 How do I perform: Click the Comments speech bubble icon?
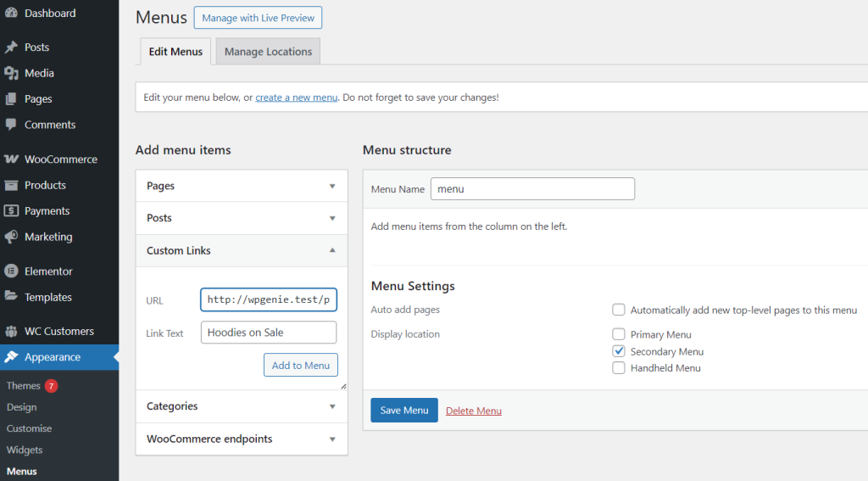pyautogui.click(x=11, y=125)
